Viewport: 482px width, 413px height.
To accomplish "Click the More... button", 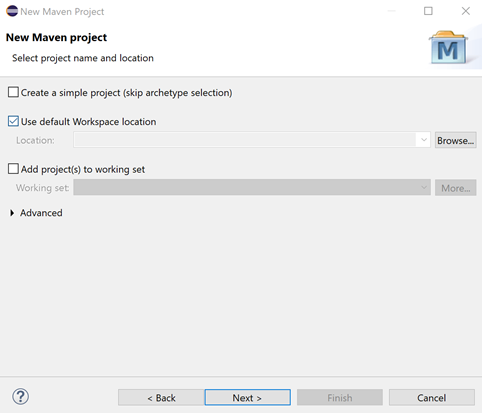I will click(455, 188).
